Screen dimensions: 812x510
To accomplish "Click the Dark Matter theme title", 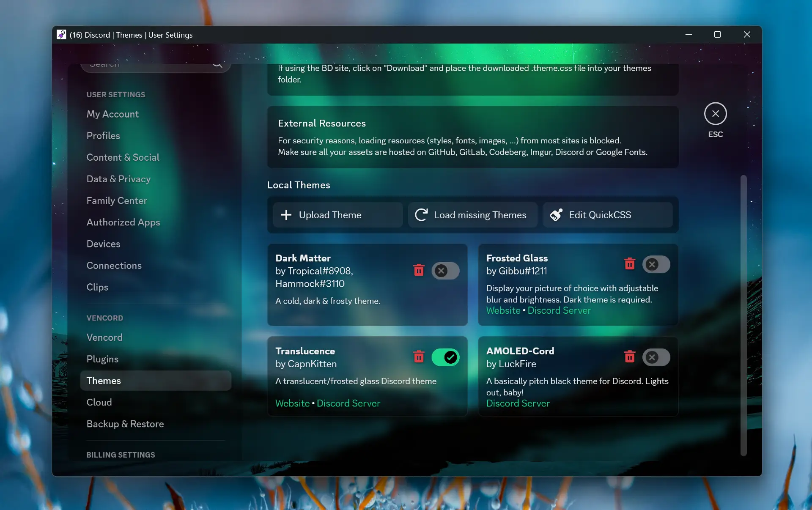I will 303,258.
